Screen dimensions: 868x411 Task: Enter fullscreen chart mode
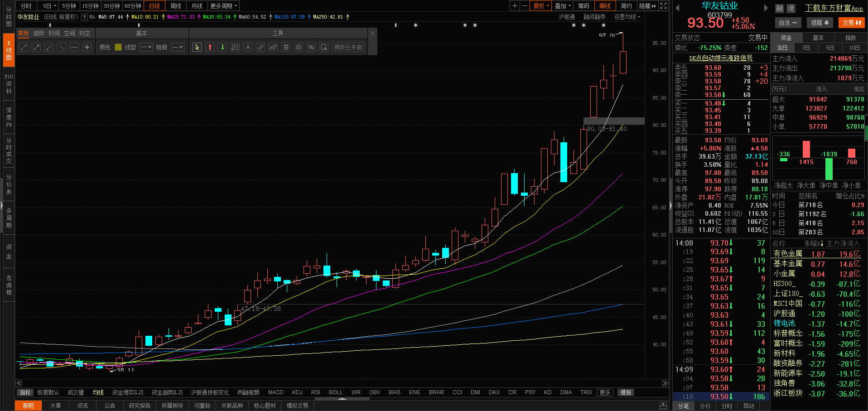664,6
